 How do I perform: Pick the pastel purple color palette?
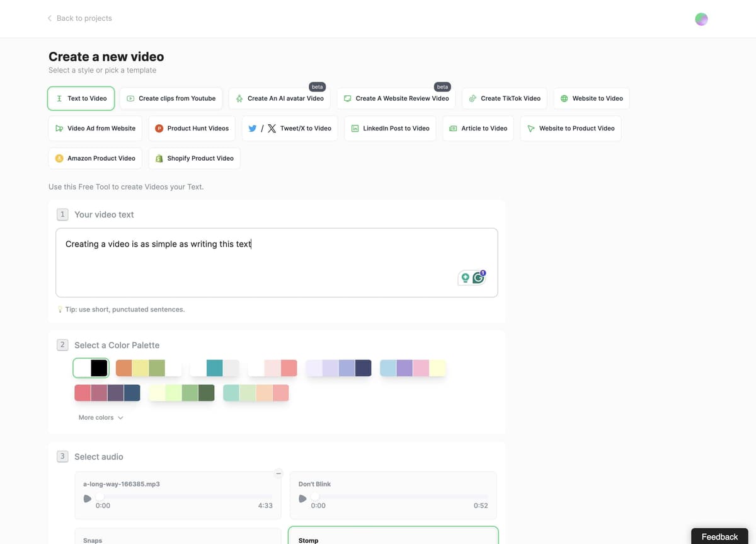click(x=338, y=367)
